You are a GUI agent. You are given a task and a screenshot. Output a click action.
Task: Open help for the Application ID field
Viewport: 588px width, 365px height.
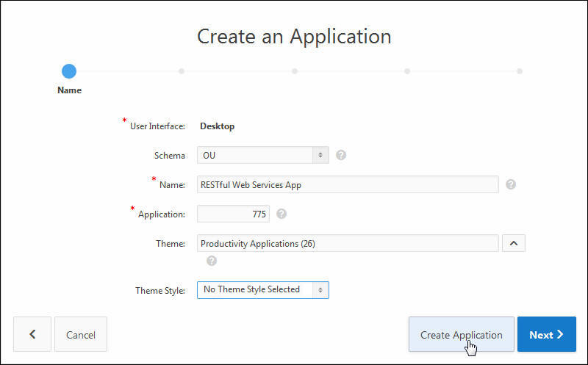[282, 214]
